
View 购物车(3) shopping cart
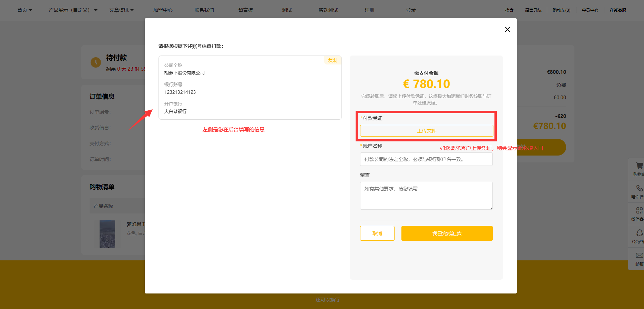[562, 10]
